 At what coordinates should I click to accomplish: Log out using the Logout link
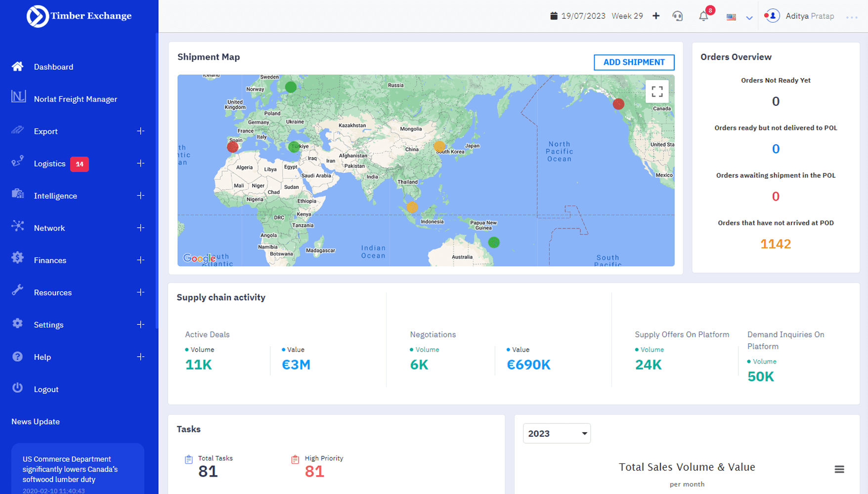46,389
